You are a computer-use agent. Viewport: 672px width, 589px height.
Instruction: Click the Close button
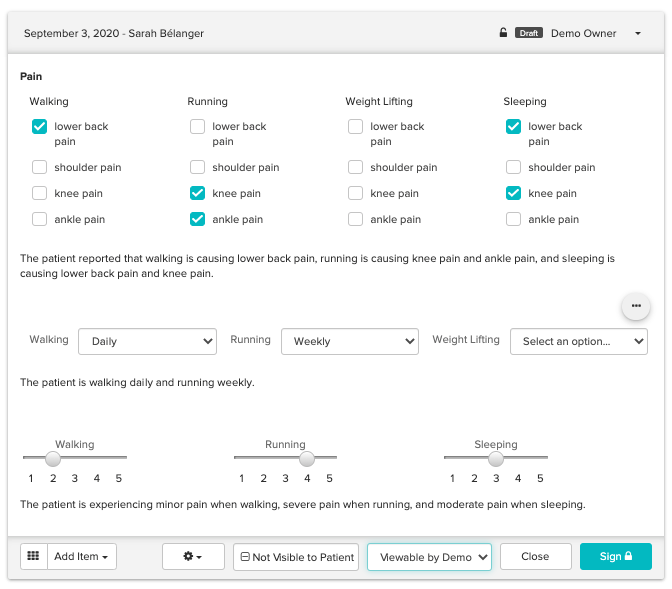pyautogui.click(x=535, y=557)
